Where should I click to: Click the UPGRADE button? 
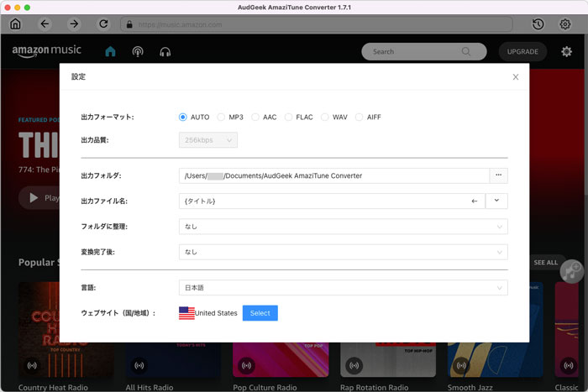pyautogui.click(x=522, y=52)
